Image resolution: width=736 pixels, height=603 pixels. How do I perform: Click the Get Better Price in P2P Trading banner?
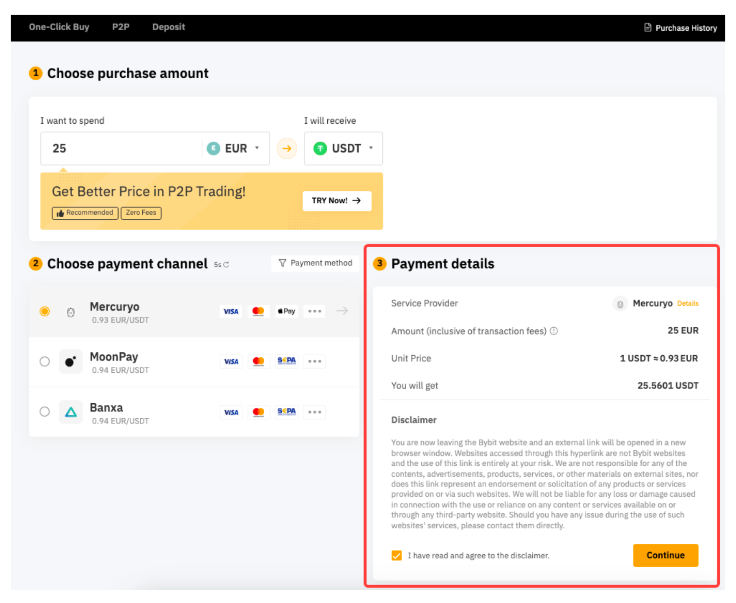211,201
